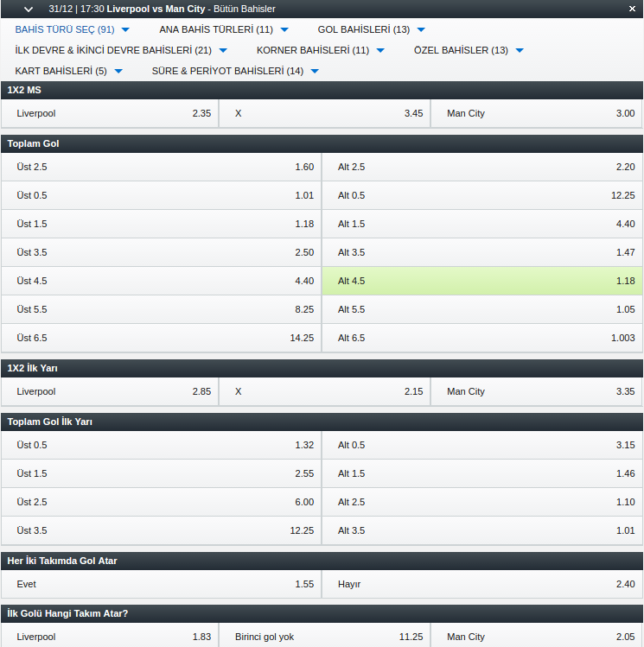Deselect the highlighted Alt 4.5 at 1.18

pyautogui.click(x=482, y=281)
